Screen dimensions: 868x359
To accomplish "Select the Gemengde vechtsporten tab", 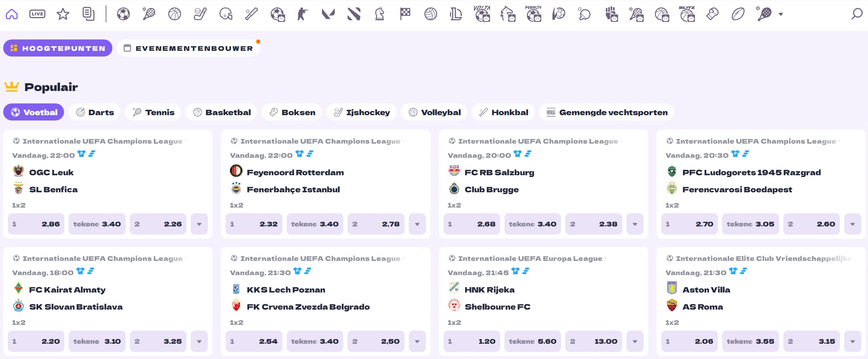I will pos(607,112).
